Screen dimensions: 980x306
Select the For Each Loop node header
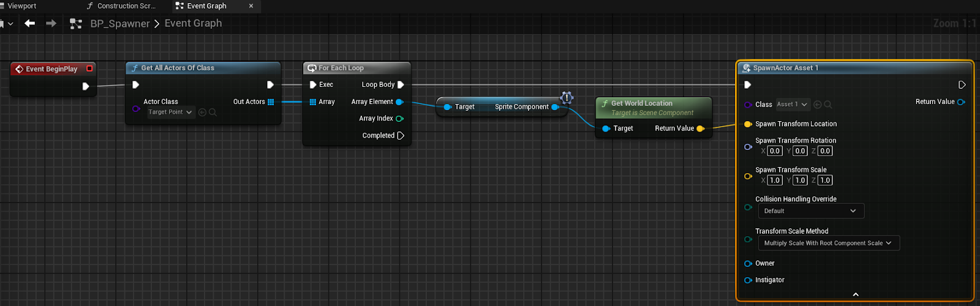357,68
